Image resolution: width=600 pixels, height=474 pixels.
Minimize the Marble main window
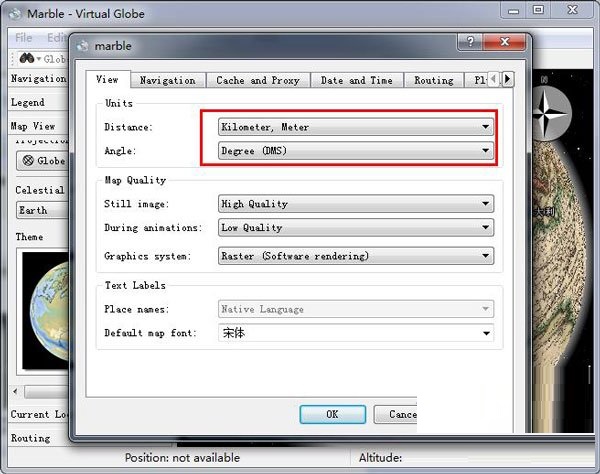[x=514, y=10]
